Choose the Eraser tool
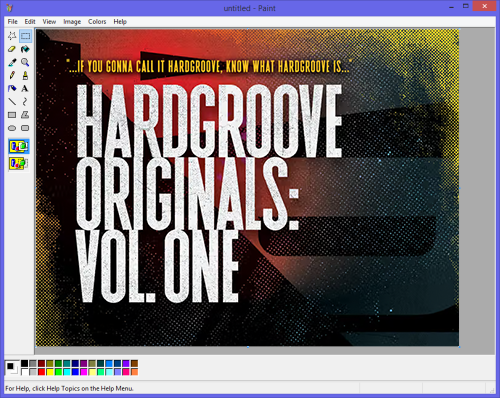The height and width of the screenshot is (398, 500). (x=12, y=49)
